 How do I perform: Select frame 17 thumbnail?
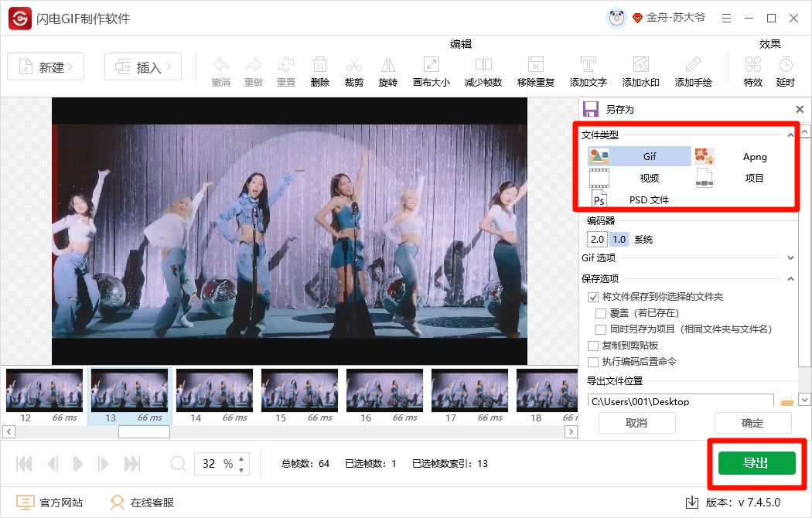coord(469,390)
